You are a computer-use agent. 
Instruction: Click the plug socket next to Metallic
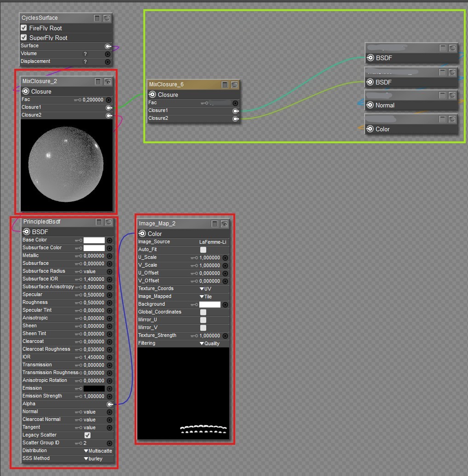pyautogui.click(x=110, y=256)
